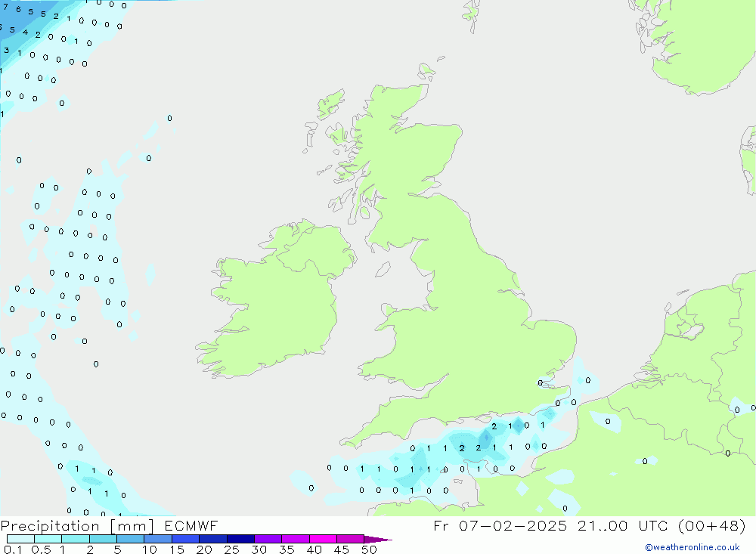Click the legend label '0.5'
The width and height of the screenshot is (756, 554).
click(x=41, y=549)
